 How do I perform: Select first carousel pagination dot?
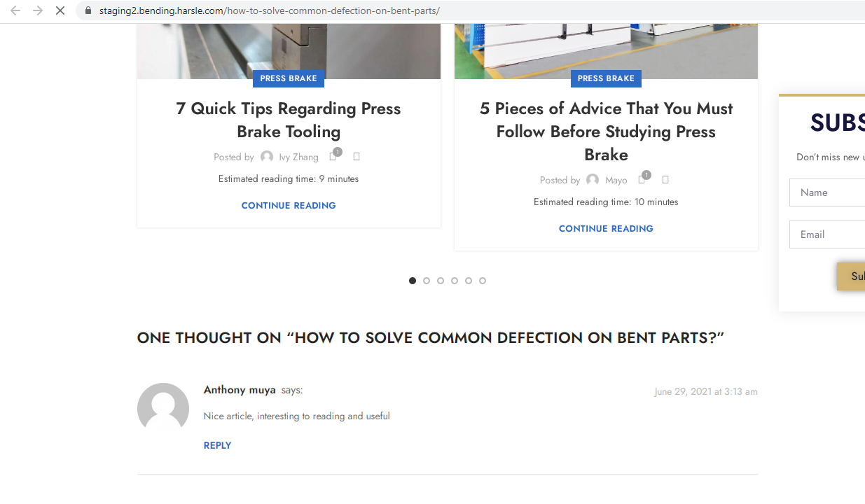click(x=413, y=281)
